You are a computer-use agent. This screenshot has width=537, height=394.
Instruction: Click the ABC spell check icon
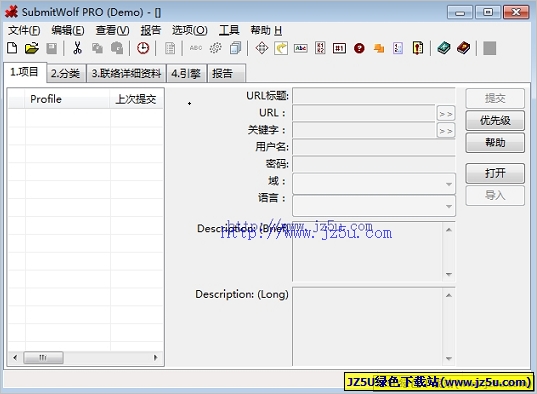coord(196,48)
